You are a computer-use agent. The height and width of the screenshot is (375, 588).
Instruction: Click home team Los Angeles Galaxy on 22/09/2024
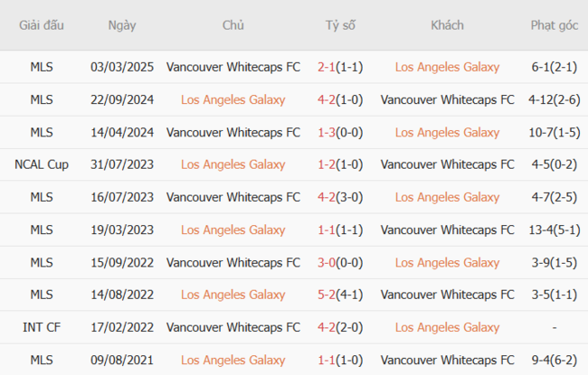(233, 99)
